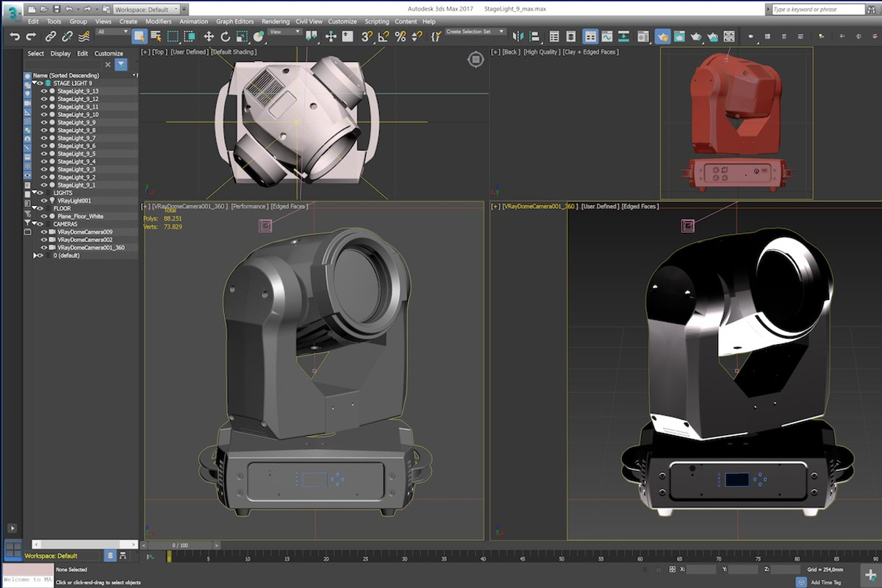Open the View reference coordinate dropdown
The image size is (882, 588).
284,32
